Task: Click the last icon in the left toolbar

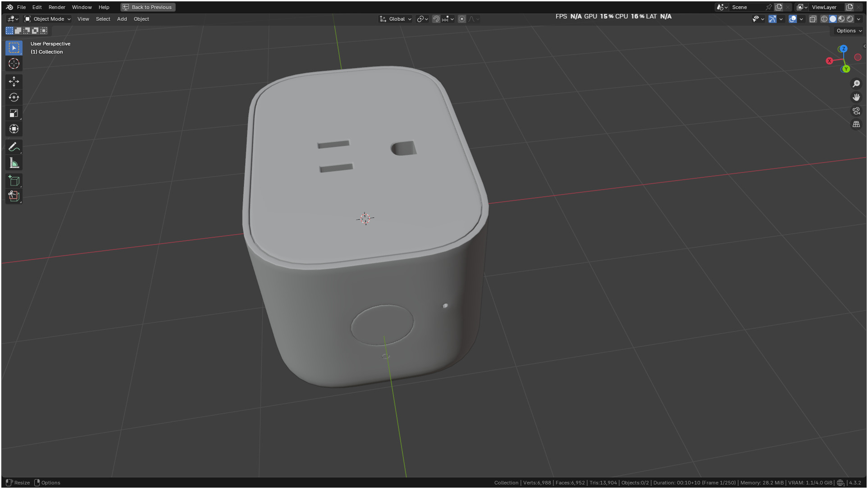Action: [14, 196]
